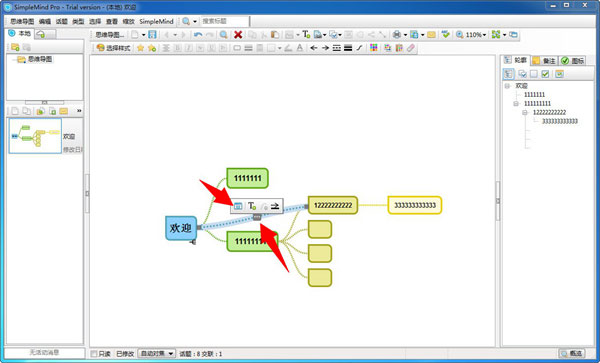Open the multicolor palette grid icon
This screenshot has width=600, height=363.
click(x=374, y=48)
